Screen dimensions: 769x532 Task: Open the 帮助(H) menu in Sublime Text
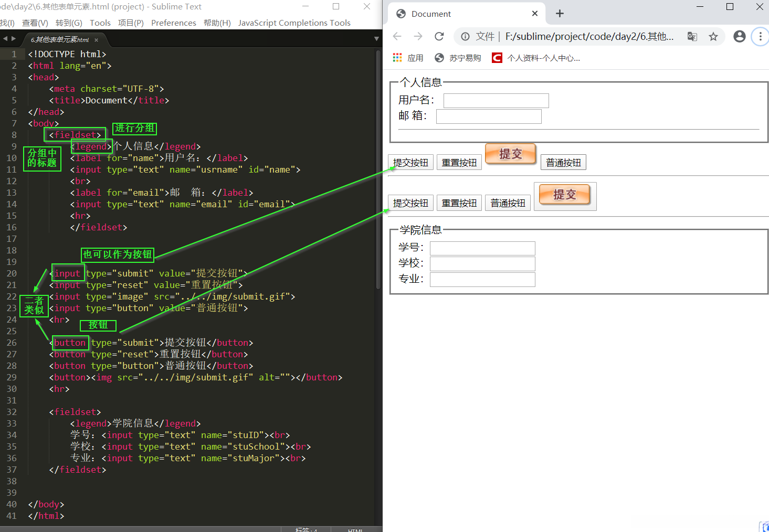pos(217,23)
